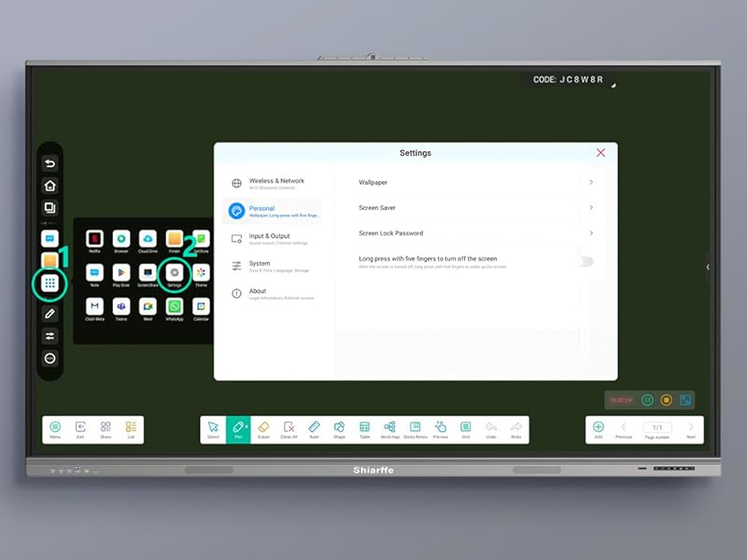Click the 1/1 Page number box
The height and width of the screenshot is (560, 747).
point(657,427)
